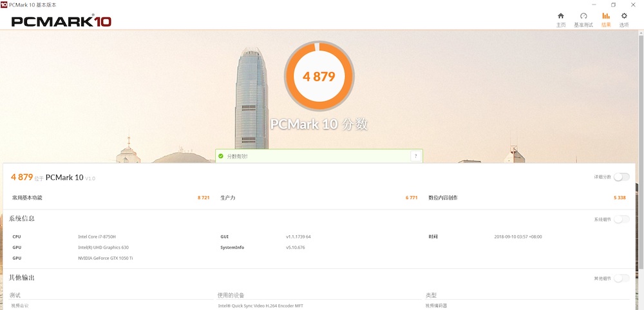Click the 使用的设备 column header

pyautogui.click(x=231, y=295)
